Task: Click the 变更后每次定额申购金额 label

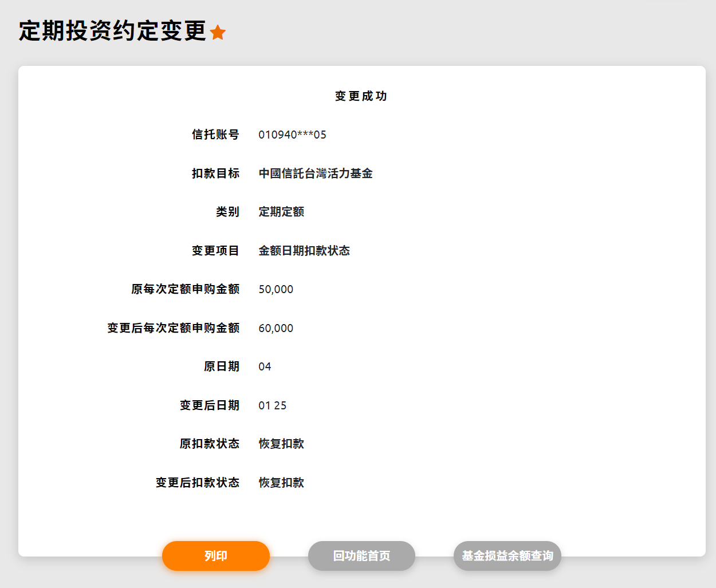Action: (x=173, y=328)
